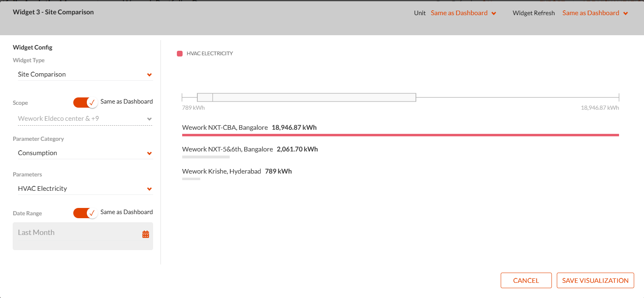The image size is (644, 298).
Task: Select Wework NXT-CBA, Bangalore site name
Action: [225, 128]
